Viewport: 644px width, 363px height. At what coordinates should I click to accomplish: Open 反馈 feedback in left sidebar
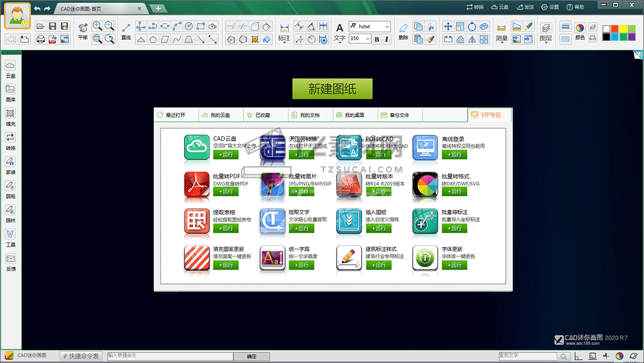point(11,262)
